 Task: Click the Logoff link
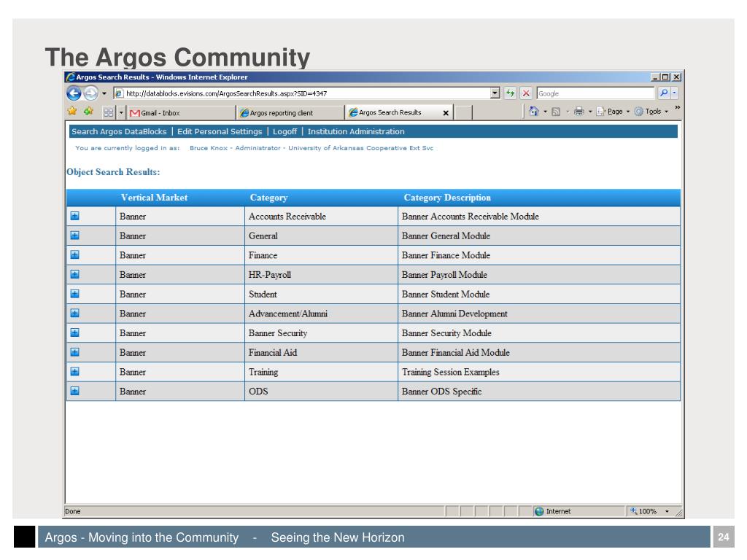[285, 131]
